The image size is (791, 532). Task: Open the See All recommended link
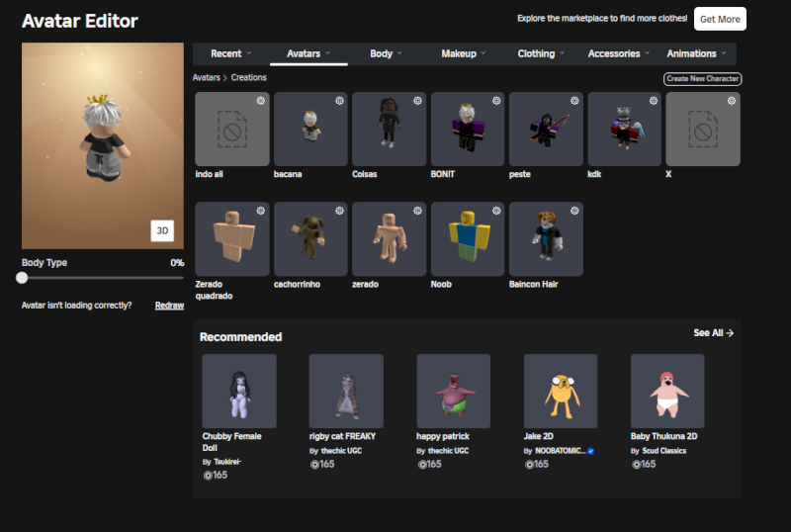click(713, 333)
